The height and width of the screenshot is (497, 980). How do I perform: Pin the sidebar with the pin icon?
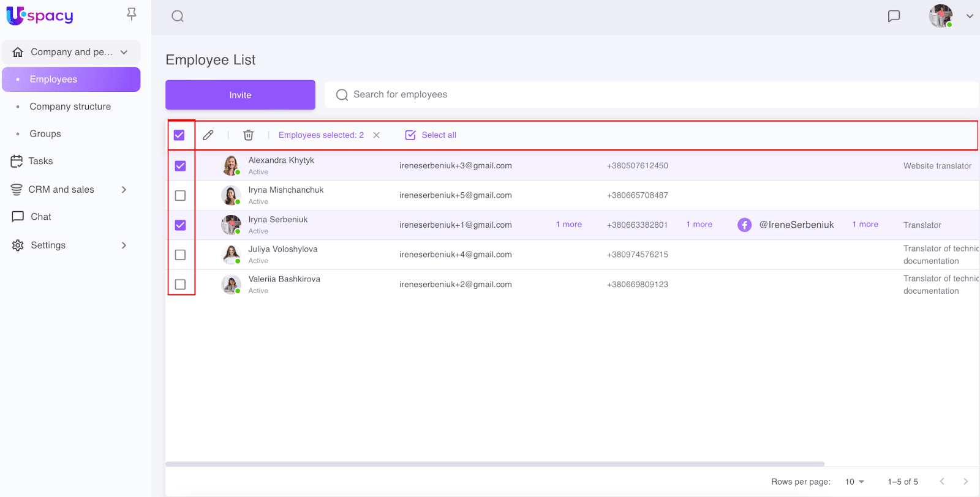[131, 14]
